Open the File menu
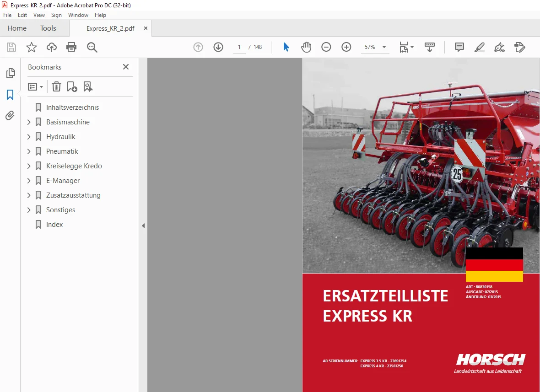 (x=7, y=15)
